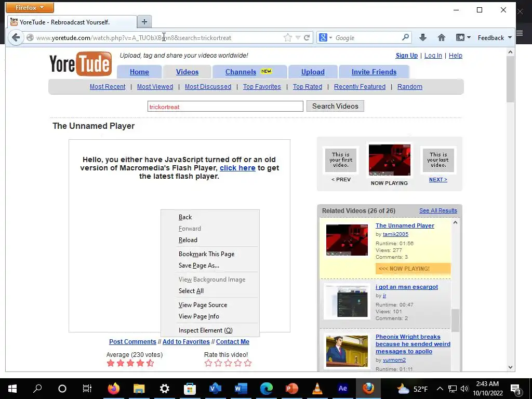Launch VLC media player from taskbar
Viewport: 532px width, 399px height.
tap(317, 389)
